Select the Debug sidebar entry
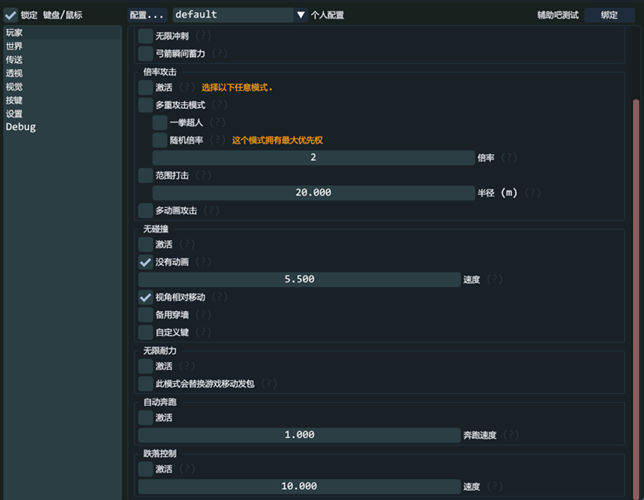Image resolution: width=644 pixels, height=500 pixels. pos(20,127)
